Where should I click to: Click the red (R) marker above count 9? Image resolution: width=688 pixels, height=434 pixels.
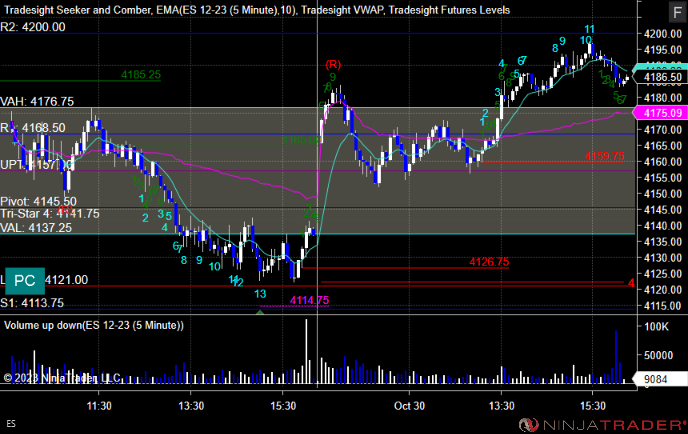coord(333,65)
